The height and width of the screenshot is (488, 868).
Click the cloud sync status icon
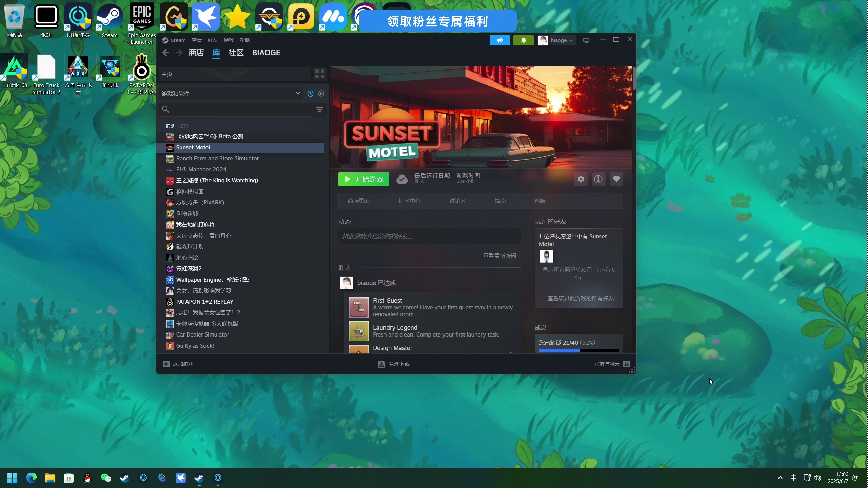[402, 179]
